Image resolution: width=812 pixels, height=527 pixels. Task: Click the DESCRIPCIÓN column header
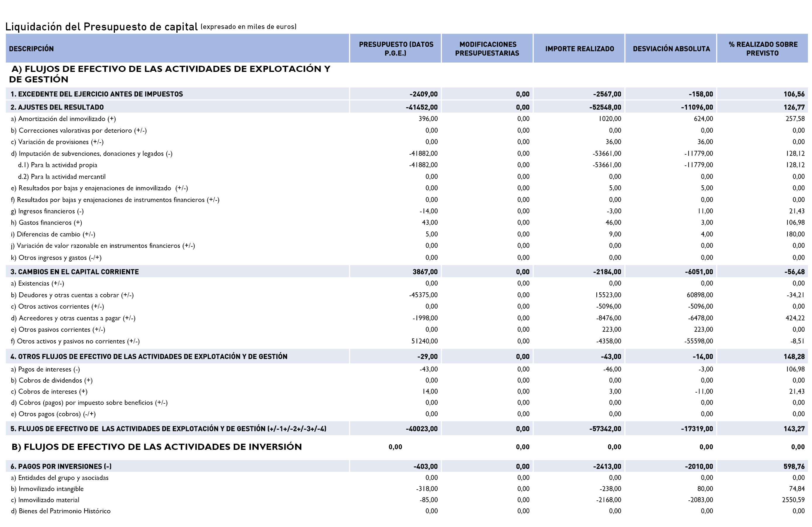(178, 49)
